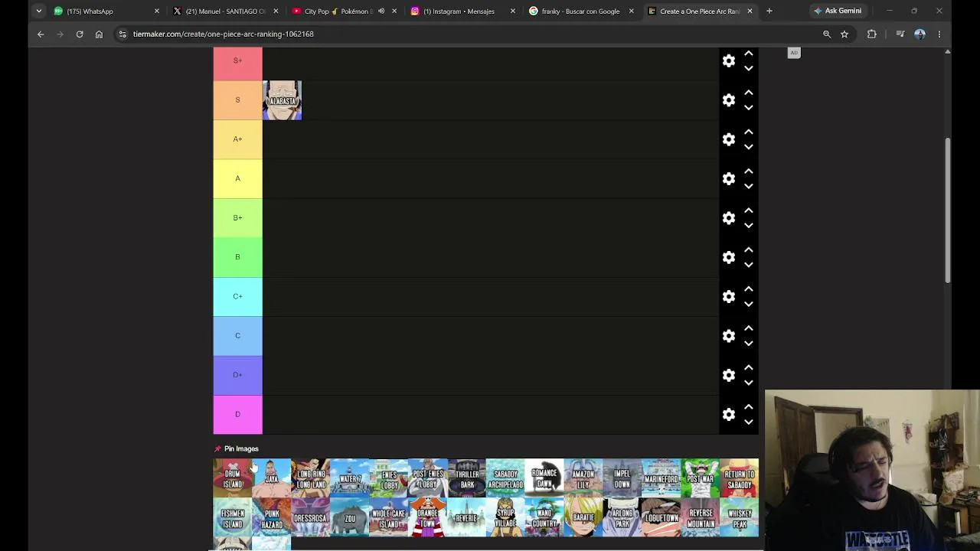Select the Return to Sabaody image

(740, 478)
